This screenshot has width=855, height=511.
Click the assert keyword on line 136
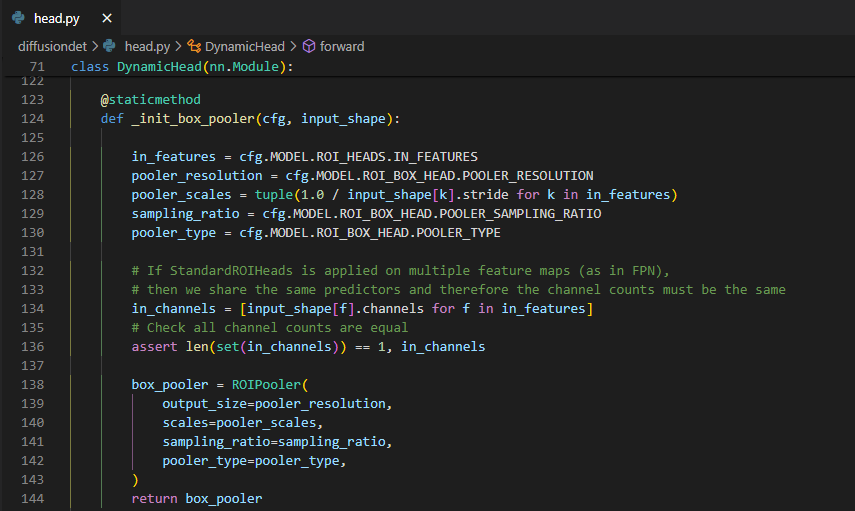(152, 346)
